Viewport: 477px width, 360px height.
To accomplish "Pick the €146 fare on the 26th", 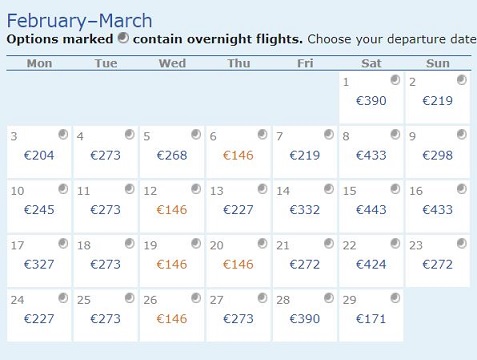I will 172,319.
